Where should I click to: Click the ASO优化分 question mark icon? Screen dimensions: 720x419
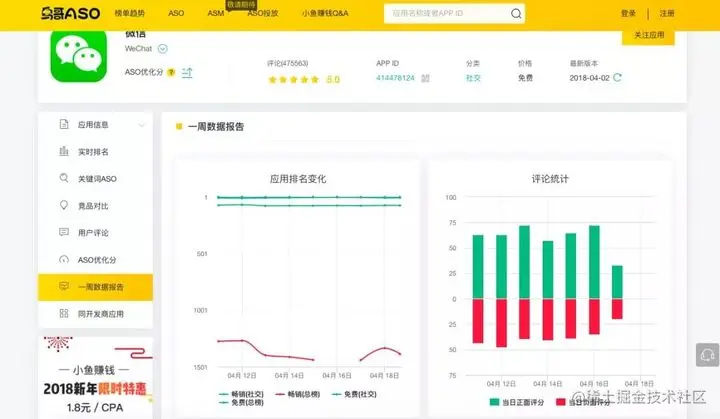tap(171, 72)
